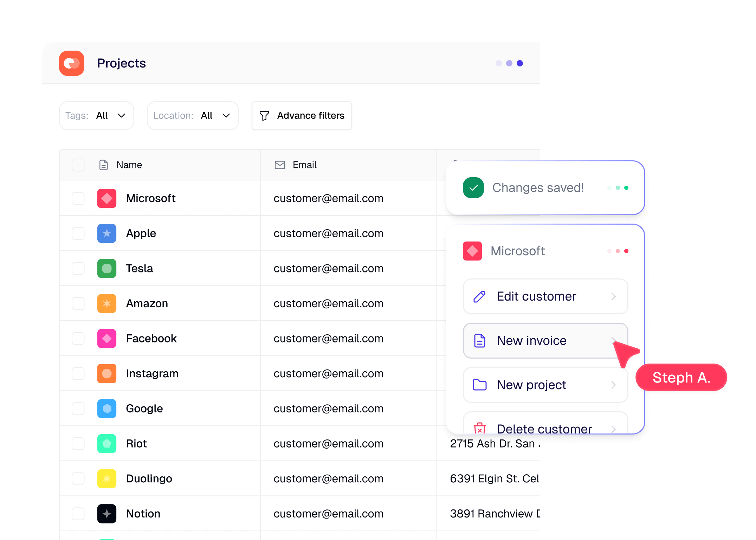The height and width of the screenshot is (540, 756).
Task: Check the Apple row checkbox
Action: [x=78, y=233]
